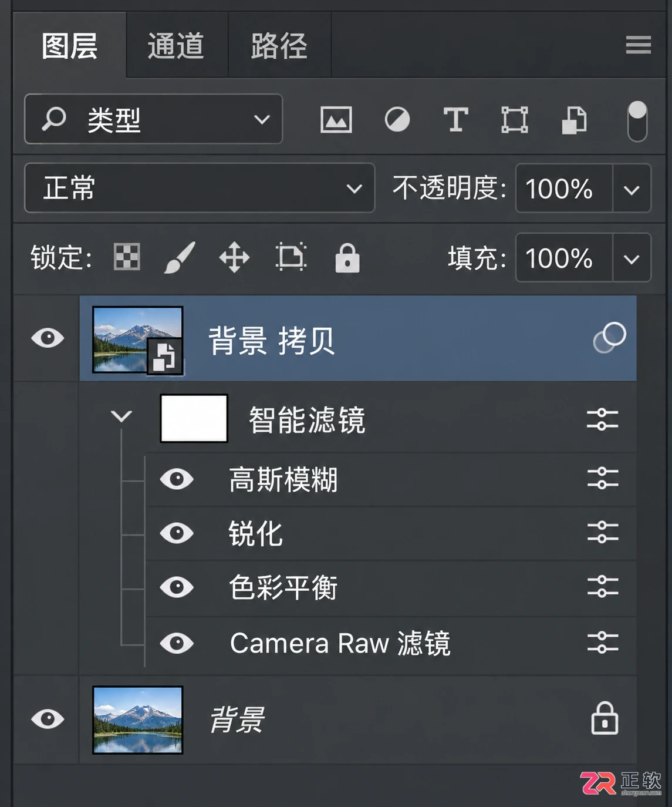Open the 正常 blend mode dropdown
Image resolution: width=672 pixels, height=807 pixels.
[200, 188]
